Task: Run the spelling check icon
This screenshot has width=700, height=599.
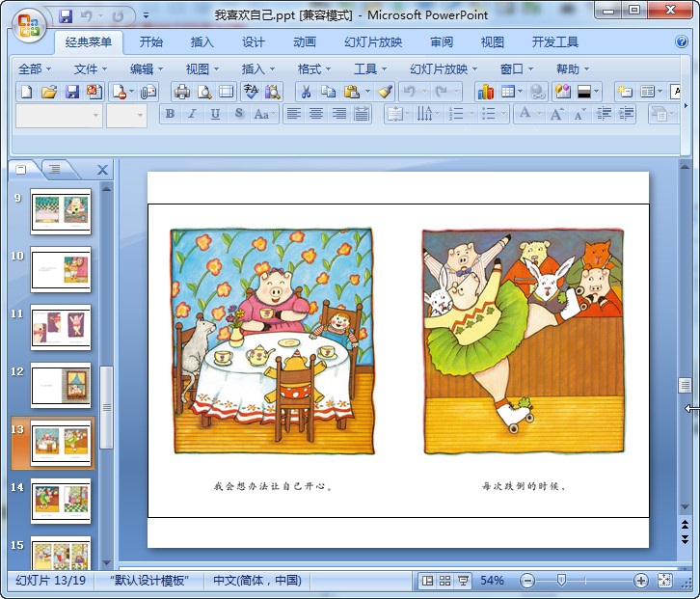Action: tap(251, 92)
